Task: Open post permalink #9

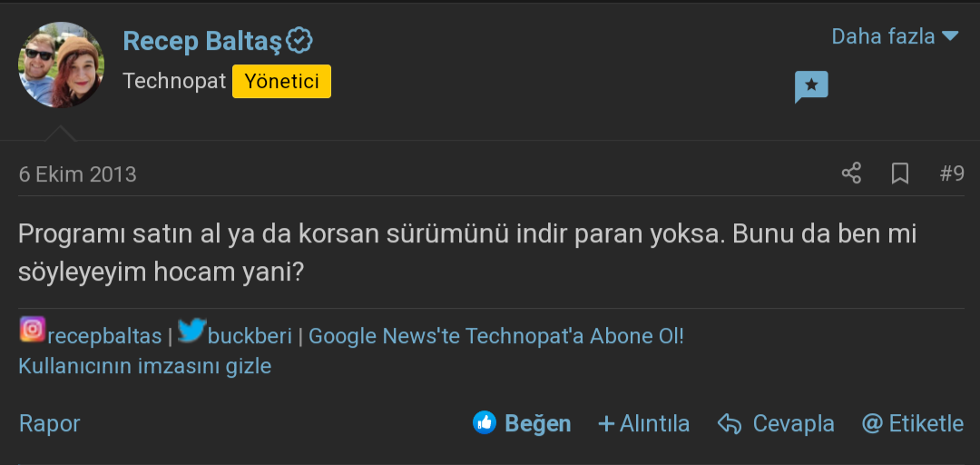Action: coord(952,173)
